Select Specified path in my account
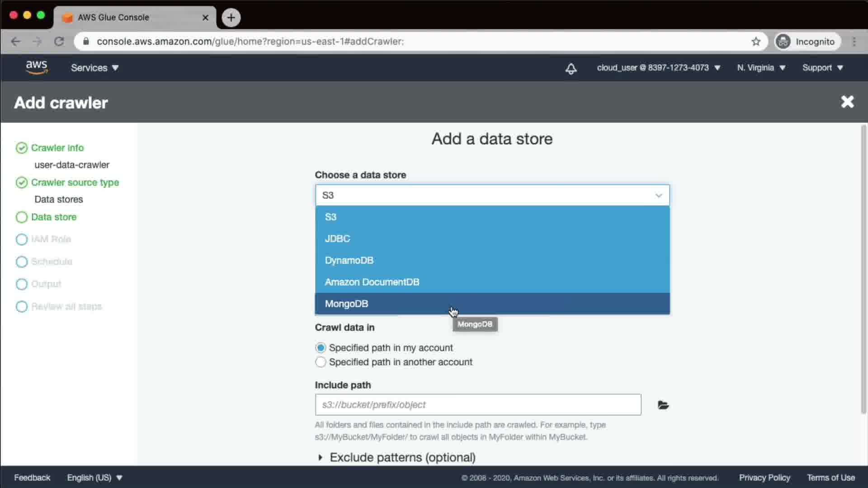 point(321,347)
